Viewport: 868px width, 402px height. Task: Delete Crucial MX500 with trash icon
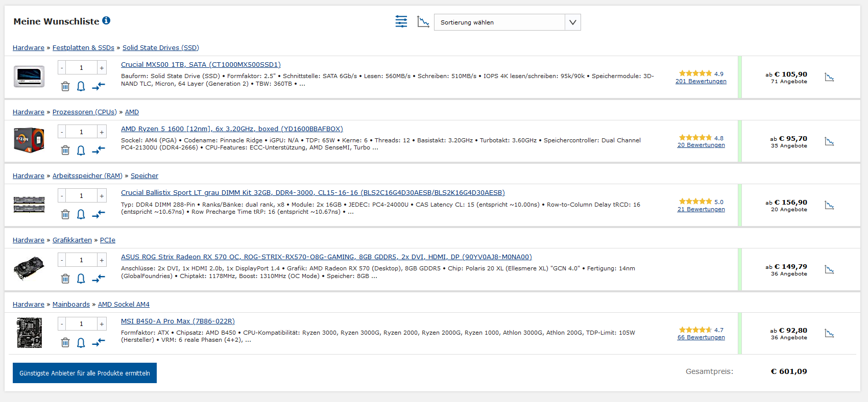(x=65, y=86)
